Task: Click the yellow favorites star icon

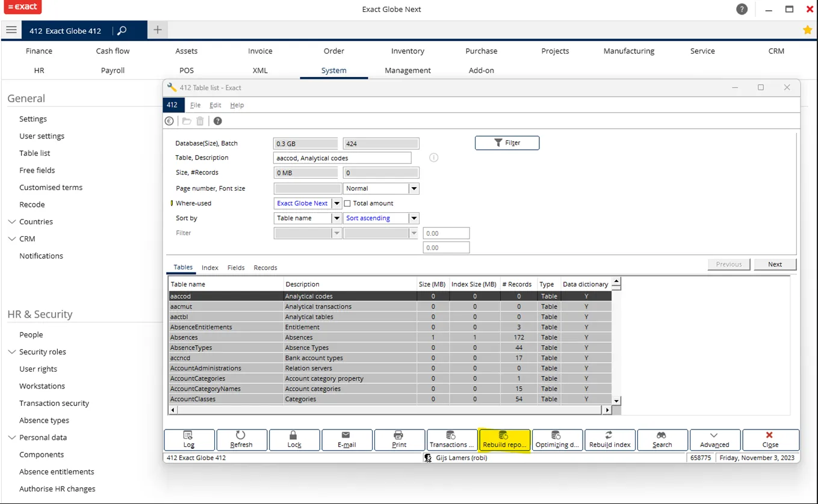Action: [x=807, y=30]
